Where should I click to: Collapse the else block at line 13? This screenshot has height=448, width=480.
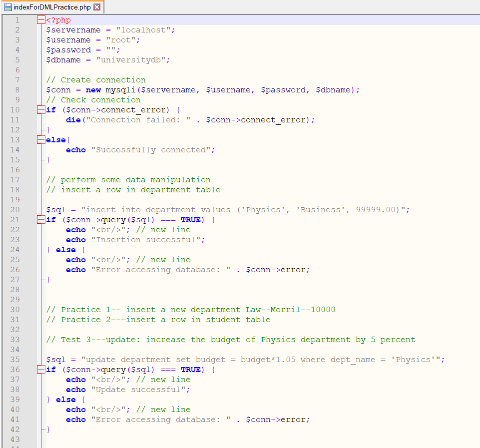tap(40, 139)
